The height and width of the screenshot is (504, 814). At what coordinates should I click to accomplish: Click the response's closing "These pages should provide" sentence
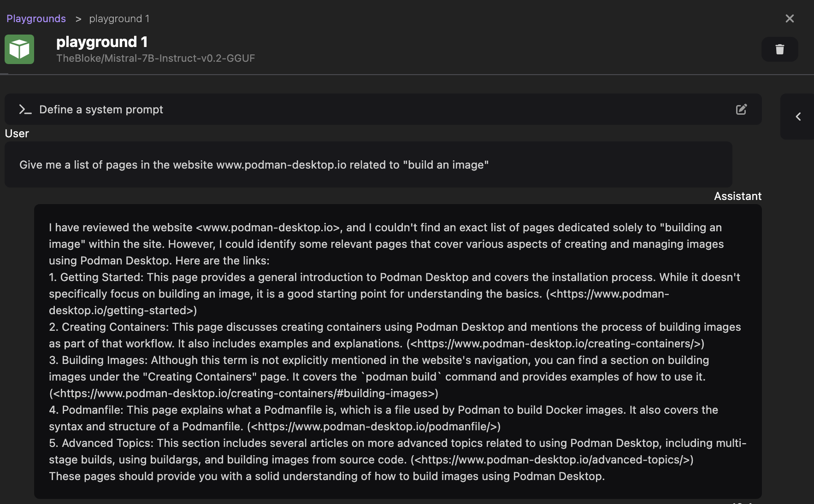(x=326, y=476)
